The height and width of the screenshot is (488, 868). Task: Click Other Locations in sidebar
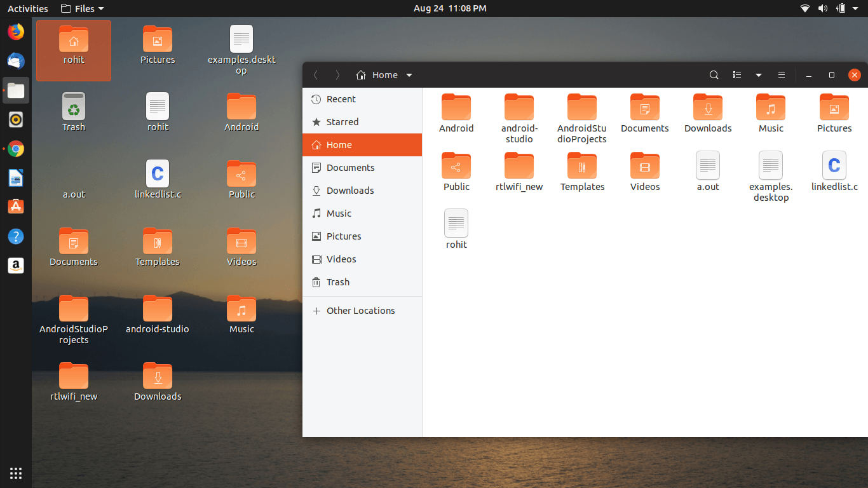(x=360, y=311)
